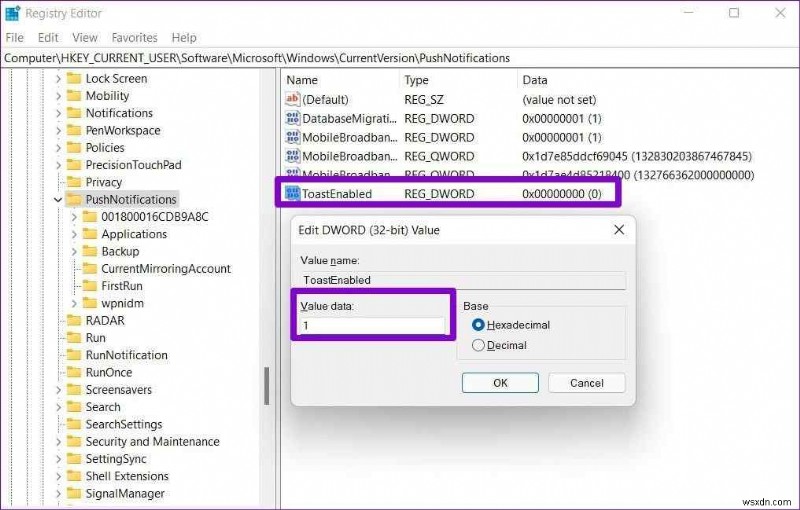
Task: Expand the Lock Screen tree node
Action: click(x=58, y=79)
